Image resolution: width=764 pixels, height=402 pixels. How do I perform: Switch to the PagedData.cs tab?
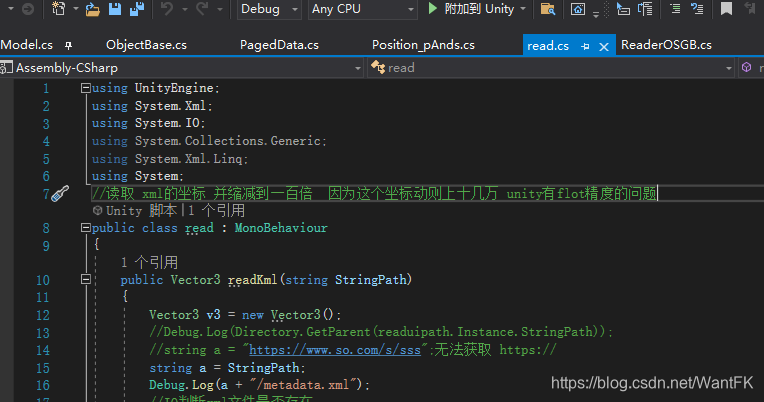pos(279,45)
